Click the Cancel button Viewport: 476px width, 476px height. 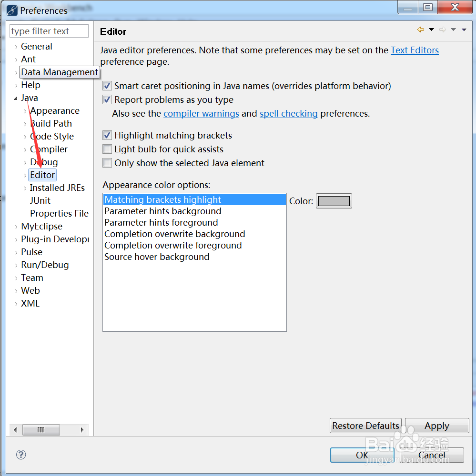(432, 455)
